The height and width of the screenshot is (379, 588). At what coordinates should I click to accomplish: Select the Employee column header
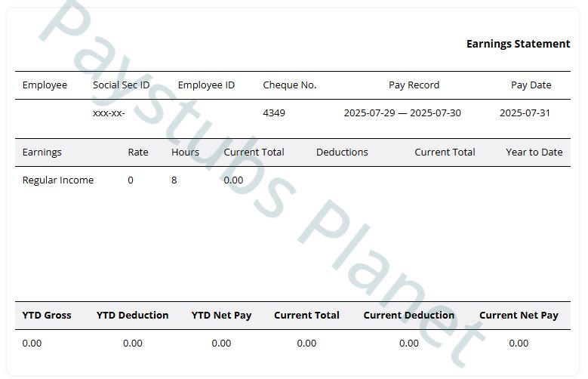tap(45, 85)
